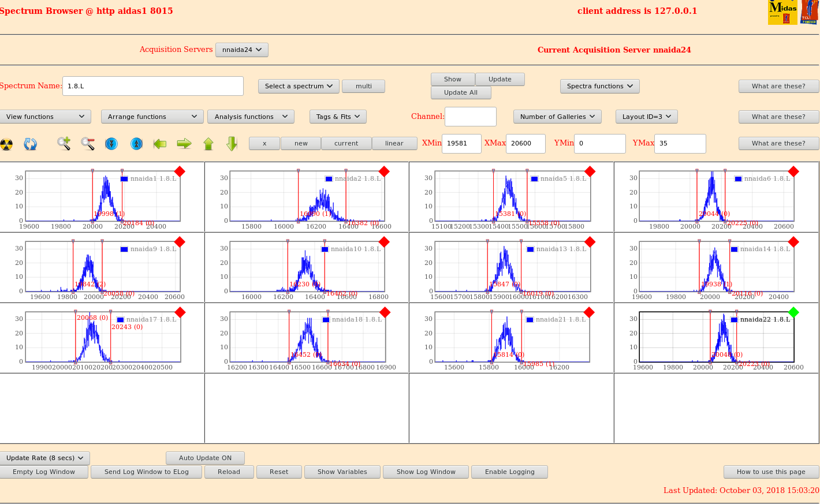Click the blue circle double-up arrow icon
Image resolution: width=820 pixels, height=504 pixels.
click(x=136, y=144)
